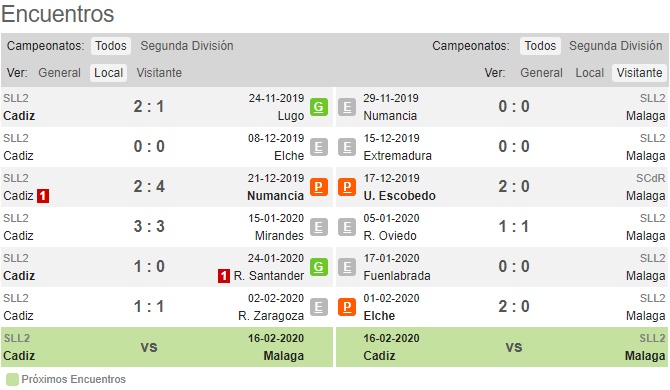Click the gray E badge next to Mirandes

coord(319,227)
